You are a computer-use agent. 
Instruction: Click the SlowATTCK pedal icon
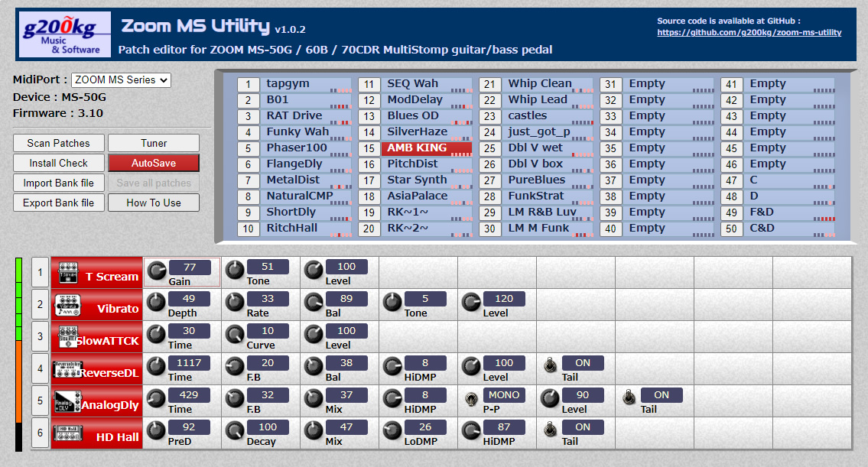pos(68,336)
